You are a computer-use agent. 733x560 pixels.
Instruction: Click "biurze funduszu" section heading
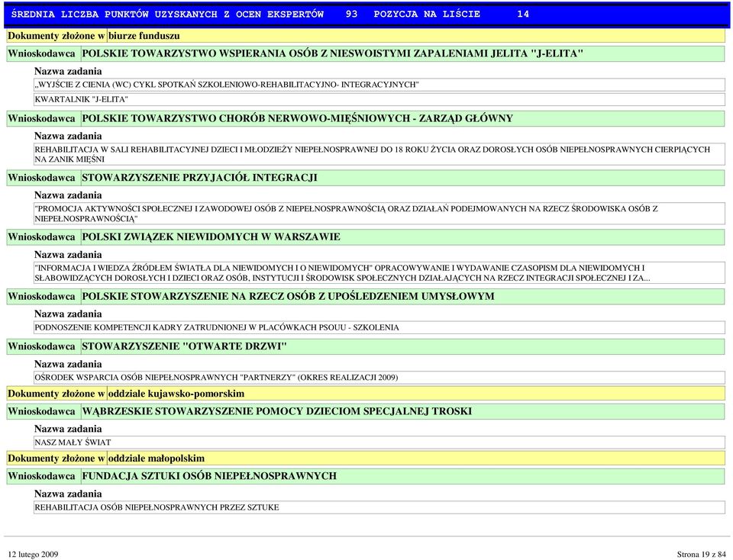(x=144, y=36)
